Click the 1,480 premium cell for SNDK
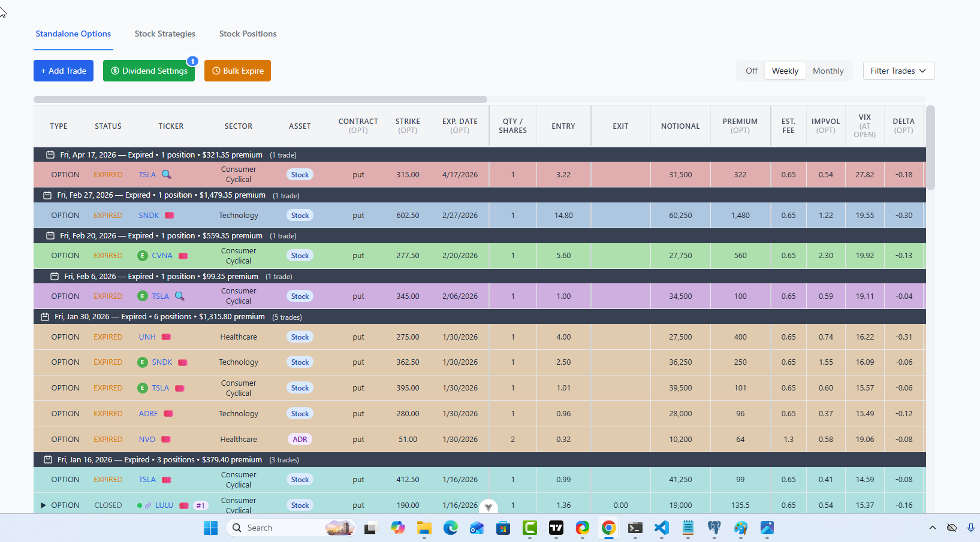This screenshot has height=542, width=980. (740, 215)
